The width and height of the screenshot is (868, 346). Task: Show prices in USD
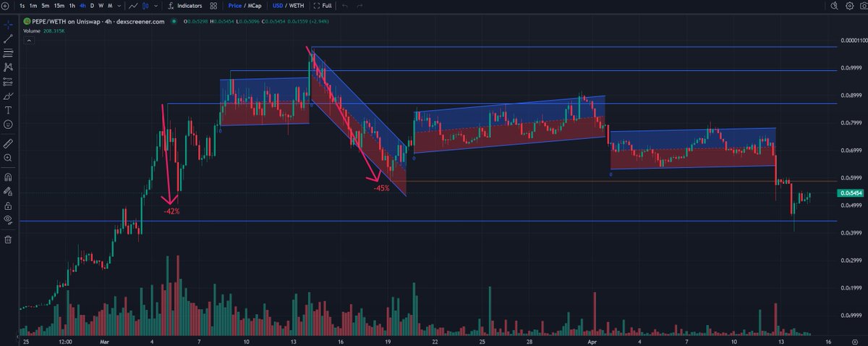(278, 5)
